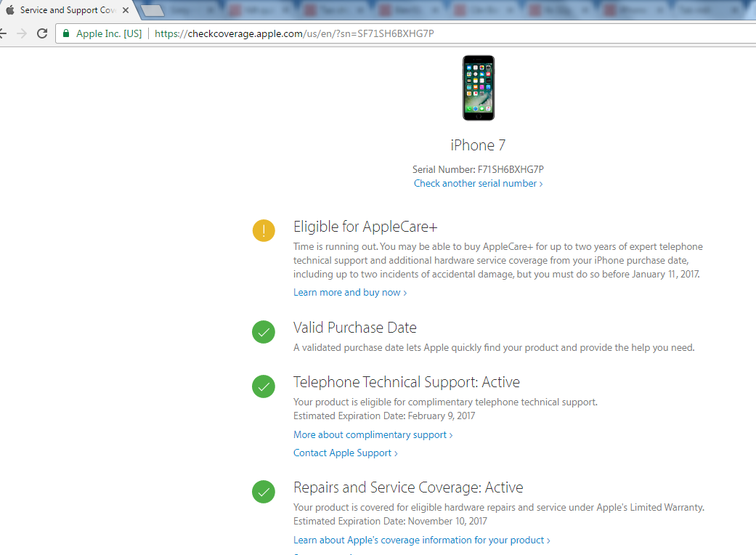Click the green padlock security icon
This screenshot has height=555, width=756.
(66, 33)
